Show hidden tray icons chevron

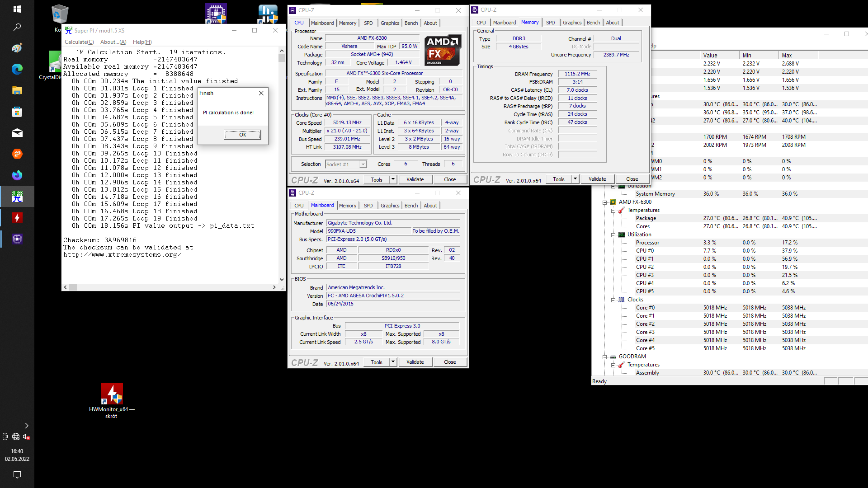click(x=27, y=426)
